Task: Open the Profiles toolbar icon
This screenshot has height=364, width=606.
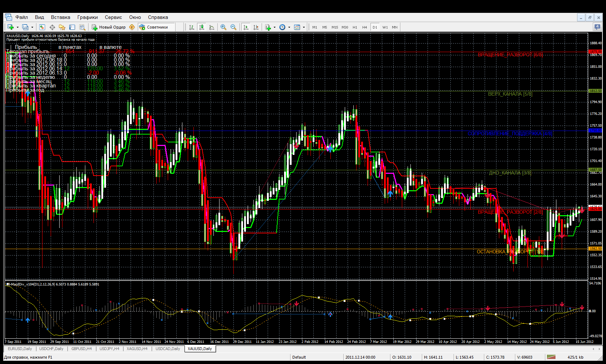Action: click(25, 27)
